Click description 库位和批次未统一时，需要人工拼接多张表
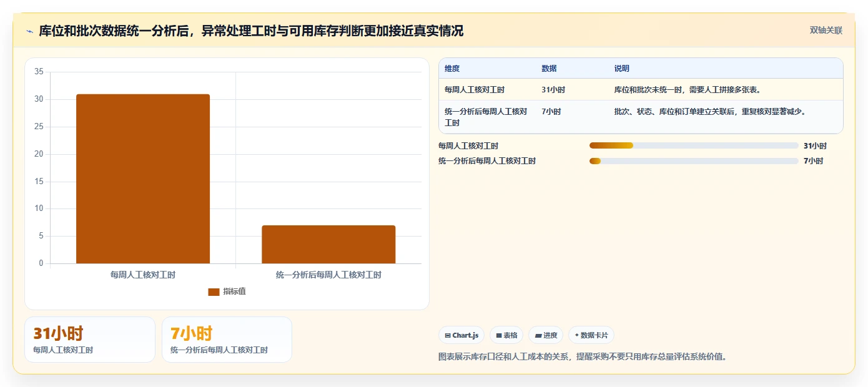Screen dimensions: 868x387 [x=688, y=90]
